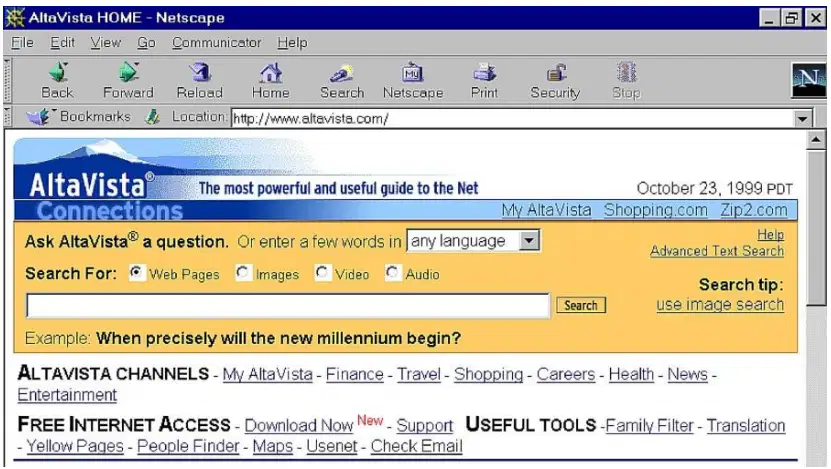Open the Home page icon
The width and height of the screenshot is (831, 469).
coord(271,73)
